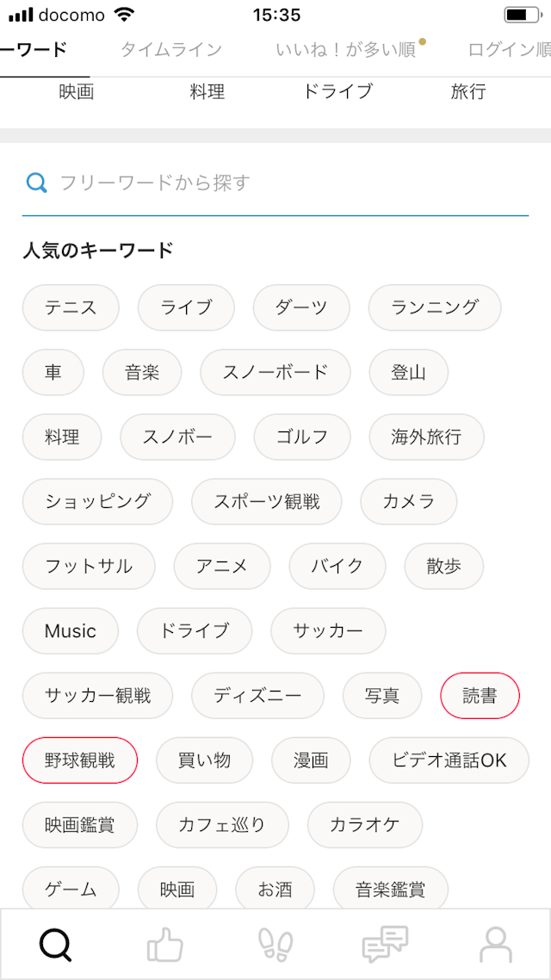Choose the 旅行 category

pyautogui.click(x=467, y=91)
